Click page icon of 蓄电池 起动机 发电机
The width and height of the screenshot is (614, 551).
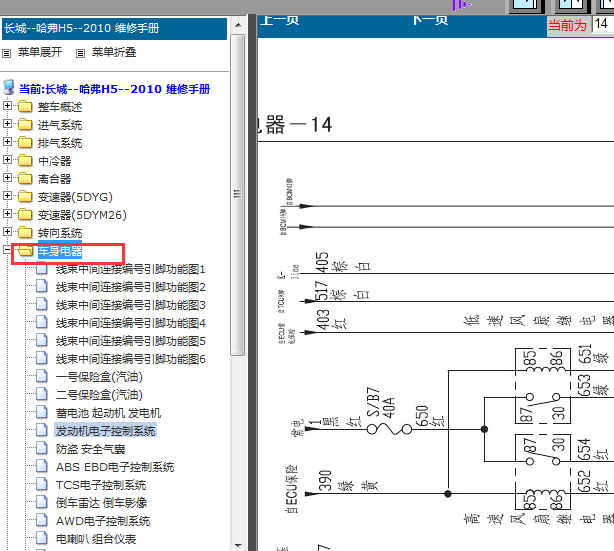[42, 412]
